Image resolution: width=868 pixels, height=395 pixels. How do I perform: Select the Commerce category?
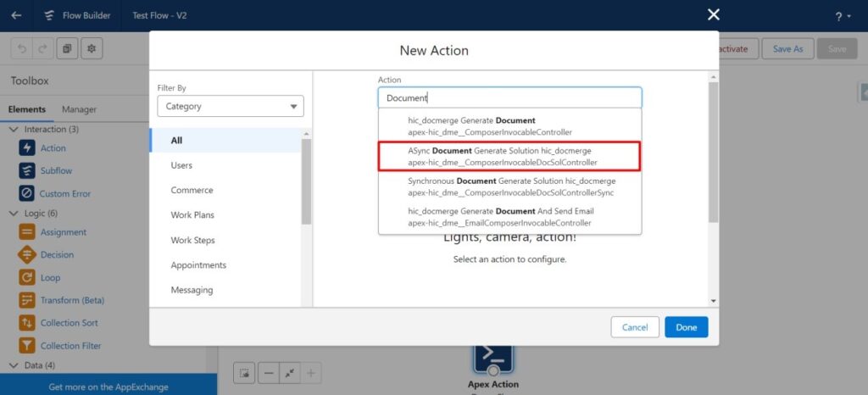tap(225, 191)
